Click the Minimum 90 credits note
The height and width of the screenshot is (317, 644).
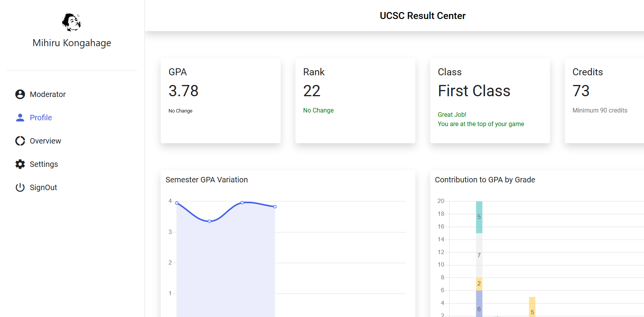600,111
